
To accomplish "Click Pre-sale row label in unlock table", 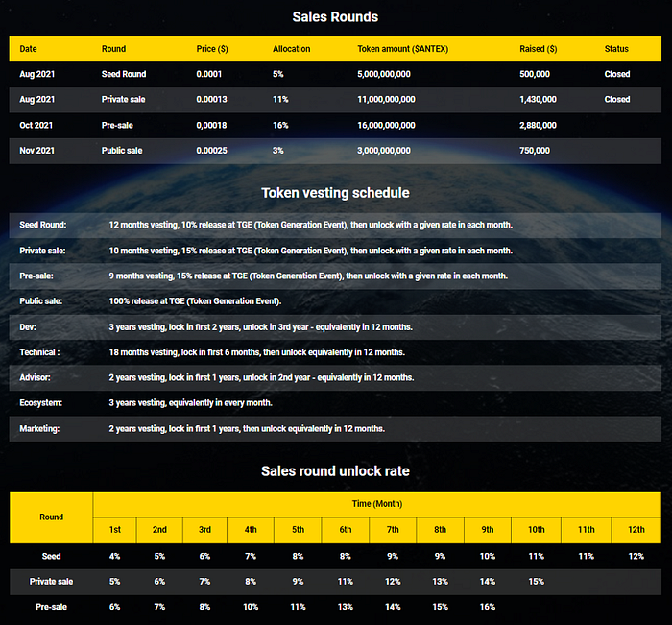I will click(x=52, y=607).
